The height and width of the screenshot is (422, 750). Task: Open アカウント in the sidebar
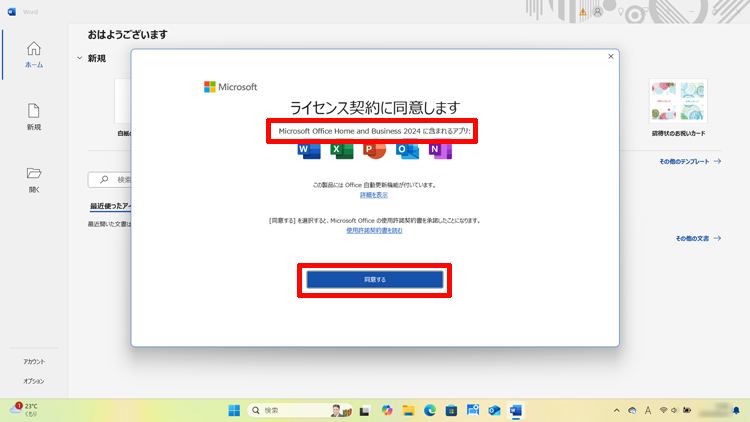[x=34, y=361]
